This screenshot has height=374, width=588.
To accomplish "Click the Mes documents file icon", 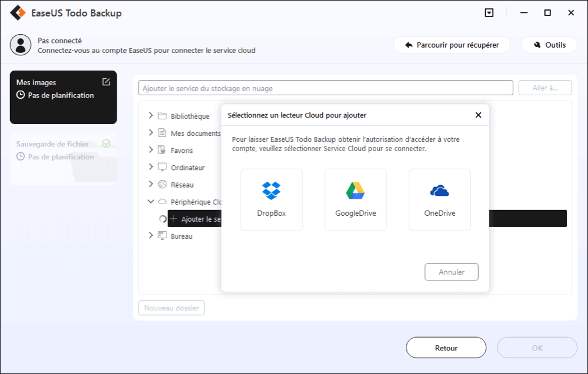I will pos(162,133).
